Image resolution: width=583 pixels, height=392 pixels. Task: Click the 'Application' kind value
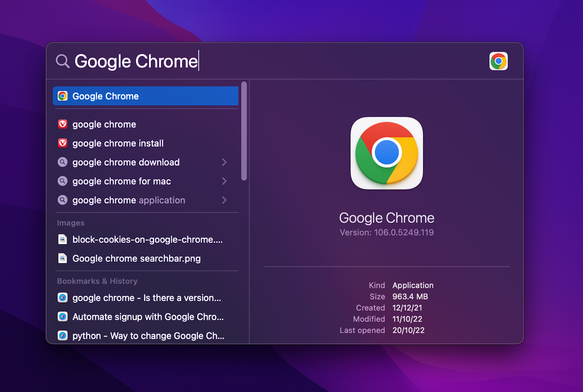[x=413, y=285]
